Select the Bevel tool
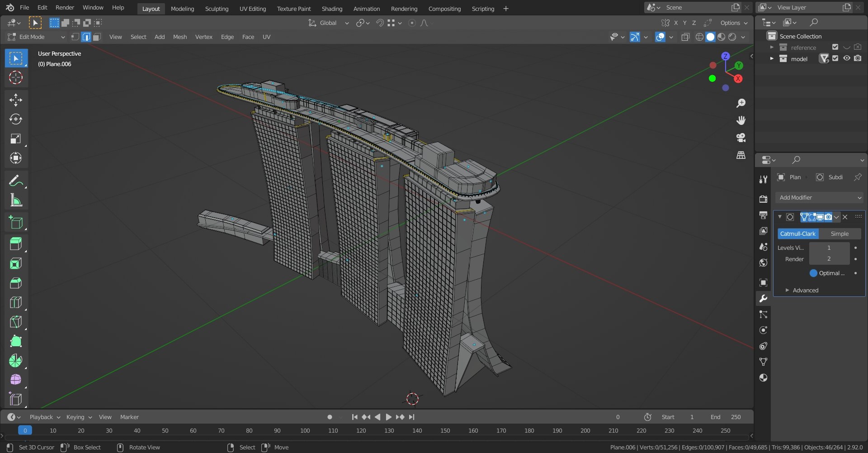Screen dimensions: 868x453 tap(16, 283)
